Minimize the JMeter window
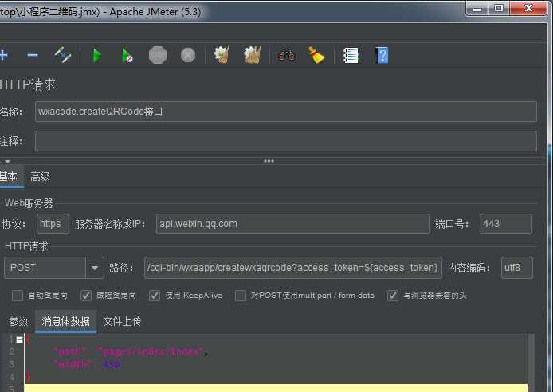Screen dimensions: 553x392 [x=477, y=8]
